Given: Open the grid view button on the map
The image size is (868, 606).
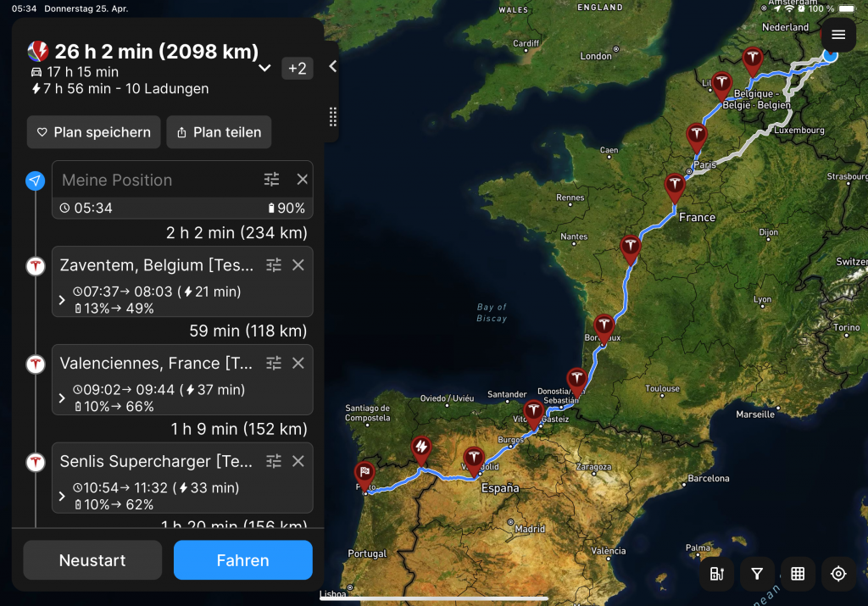Looking at the screenshot, I should click(x=798, y=574).
